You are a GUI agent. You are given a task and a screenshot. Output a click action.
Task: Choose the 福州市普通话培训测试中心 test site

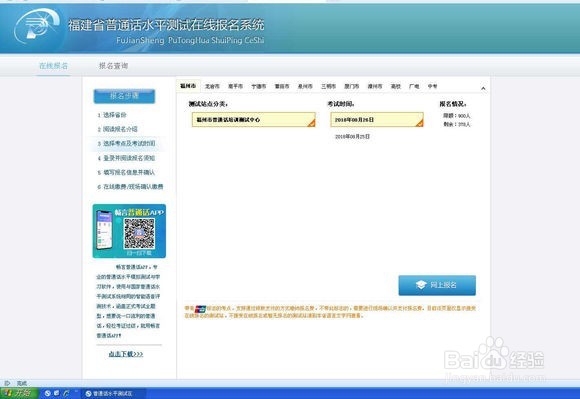pyautogui.click(x=254, y=119)
